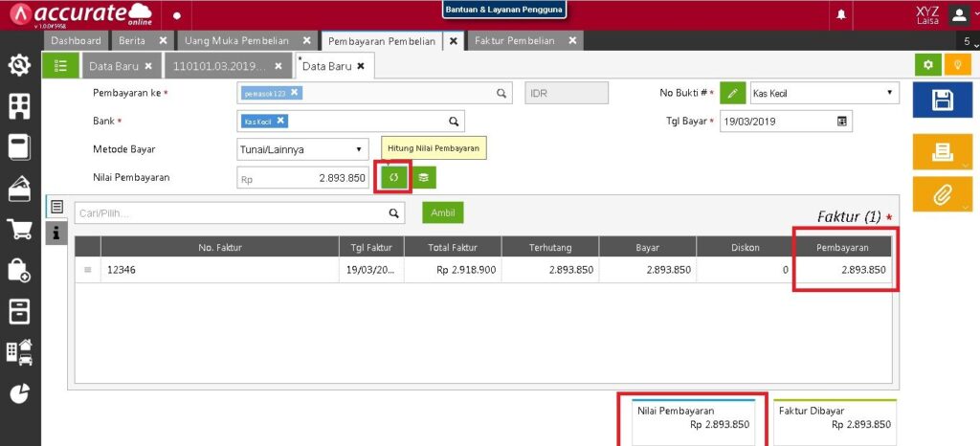Viewport: 980px width, 446px height.
Task: Click the green list view button
Action: (x=60, y=65)
